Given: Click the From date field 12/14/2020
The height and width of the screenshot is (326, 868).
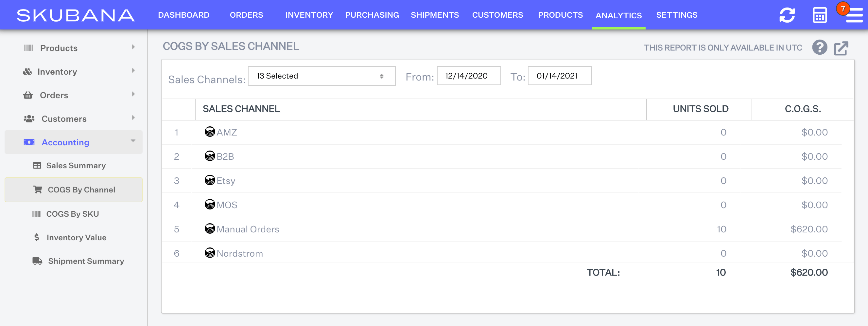Looking at the screenshot, I should click(469, 76).
